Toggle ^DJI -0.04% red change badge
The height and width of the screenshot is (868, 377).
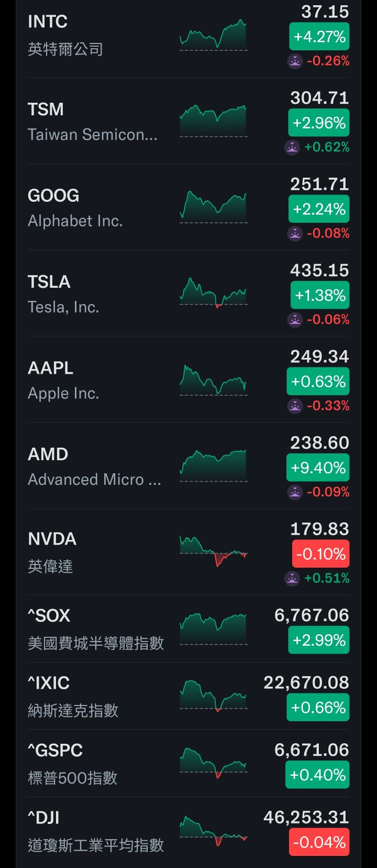coord(319,842)
